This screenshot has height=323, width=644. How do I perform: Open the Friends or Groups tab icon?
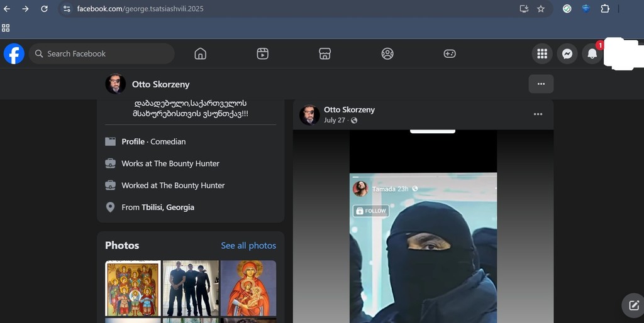[387, 54]
